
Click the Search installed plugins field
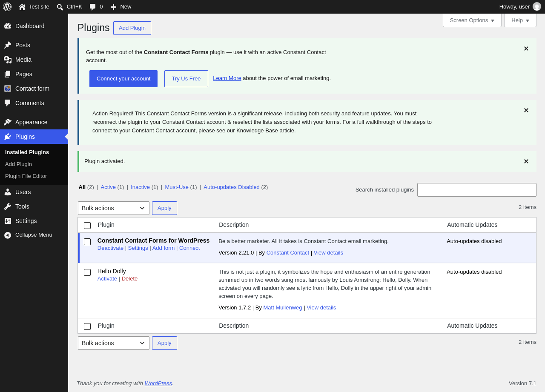pos(477,190)
